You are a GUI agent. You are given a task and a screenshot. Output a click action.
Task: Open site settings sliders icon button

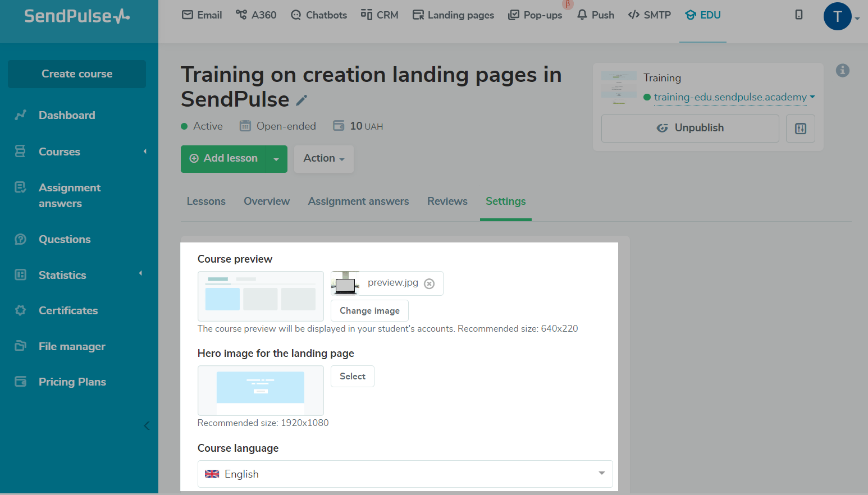pyautogui.click(x=801, y=129)
